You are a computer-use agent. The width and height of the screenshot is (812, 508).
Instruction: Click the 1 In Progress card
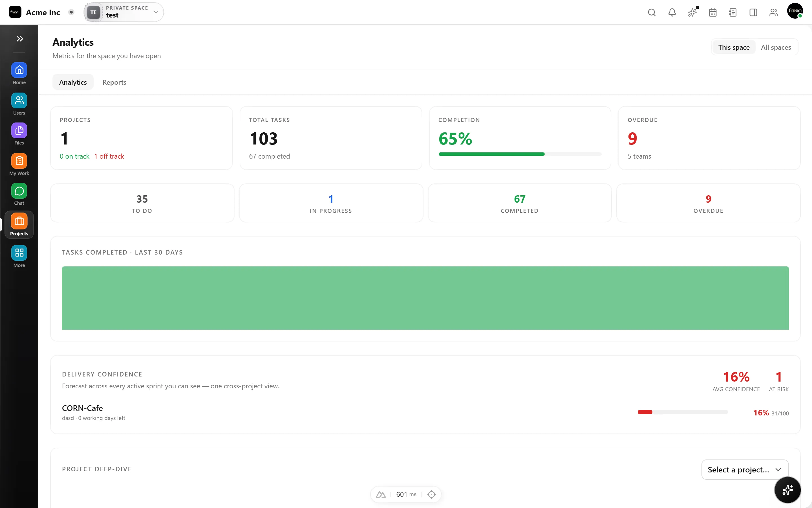point(331,203)
